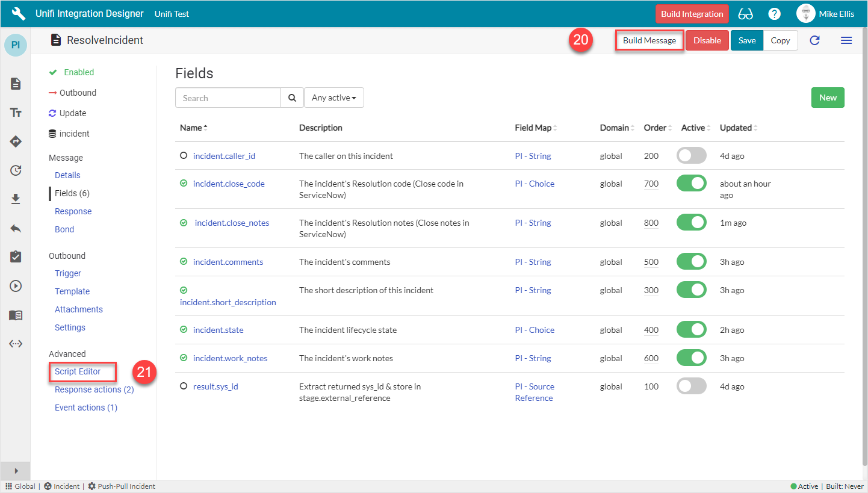Viewport: 868px width, 493px height.
Task: Open the download icon in left sidebar
Action: coord(16,199)
